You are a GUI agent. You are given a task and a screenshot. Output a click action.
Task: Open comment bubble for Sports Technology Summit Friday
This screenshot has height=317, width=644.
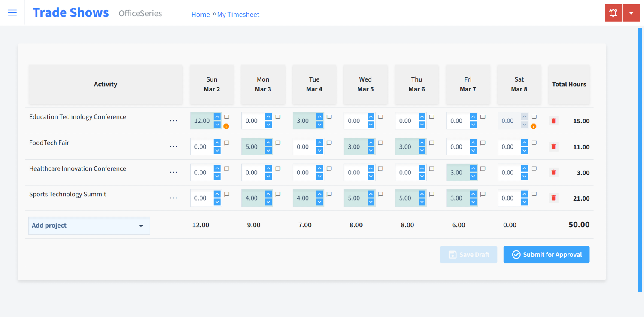tap(483, 194)
